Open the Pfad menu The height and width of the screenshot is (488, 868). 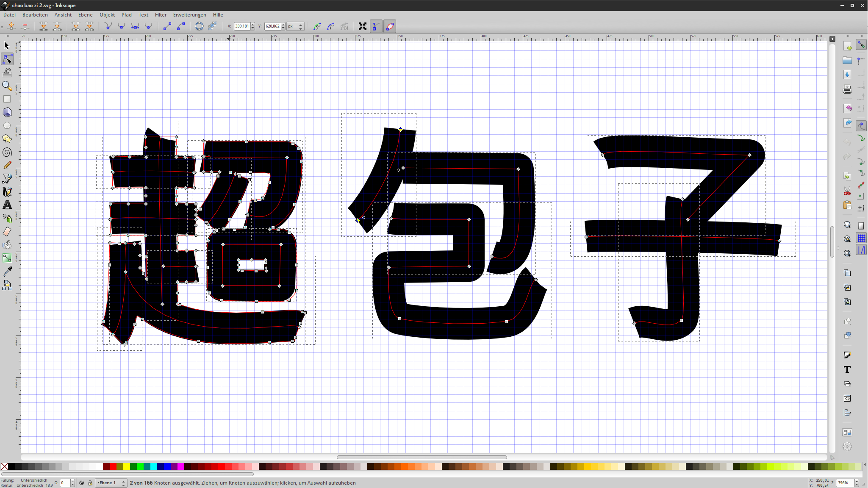pos(127,14)
